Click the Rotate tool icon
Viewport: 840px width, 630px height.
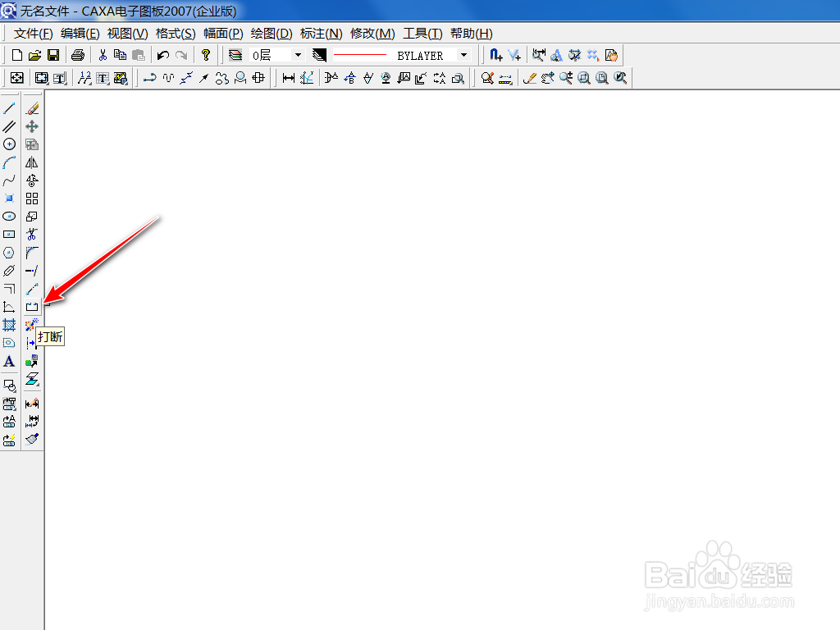pyautogui.click(x=32, y=180)
